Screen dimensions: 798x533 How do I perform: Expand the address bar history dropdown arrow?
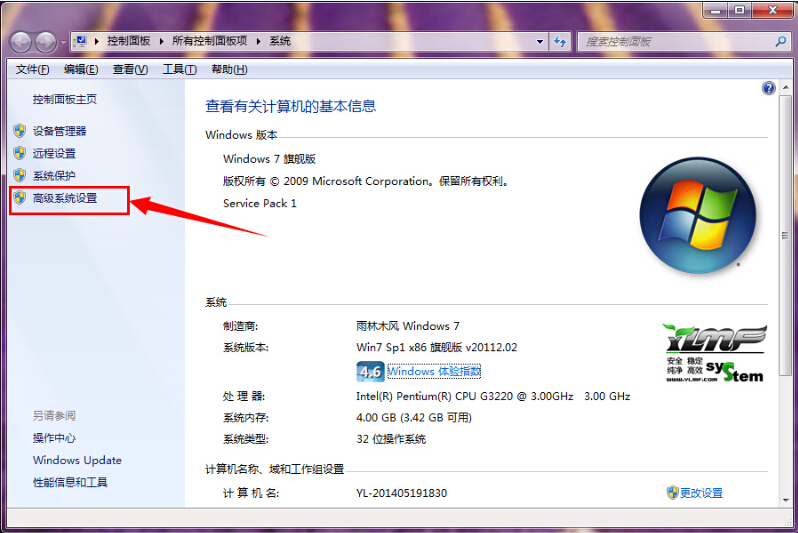(x=540, y=41)
